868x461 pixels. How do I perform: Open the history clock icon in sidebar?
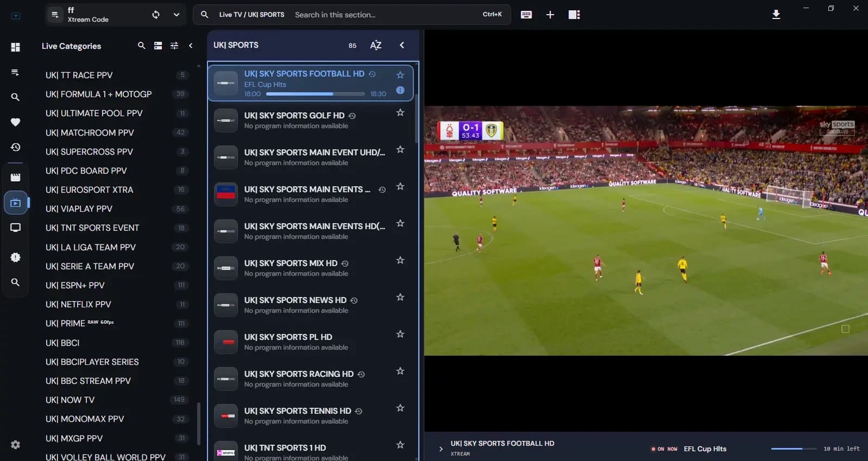(15, 147)
